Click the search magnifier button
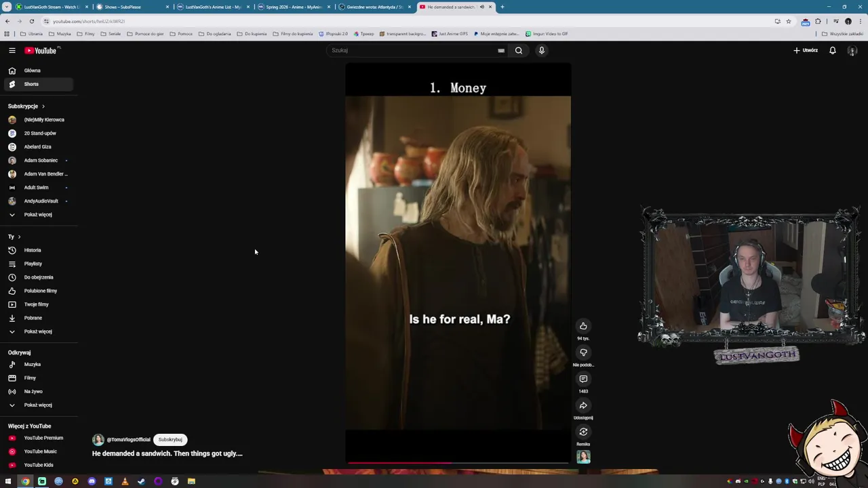This screenshot has height=488, width=868. click(x=519, y=50)
